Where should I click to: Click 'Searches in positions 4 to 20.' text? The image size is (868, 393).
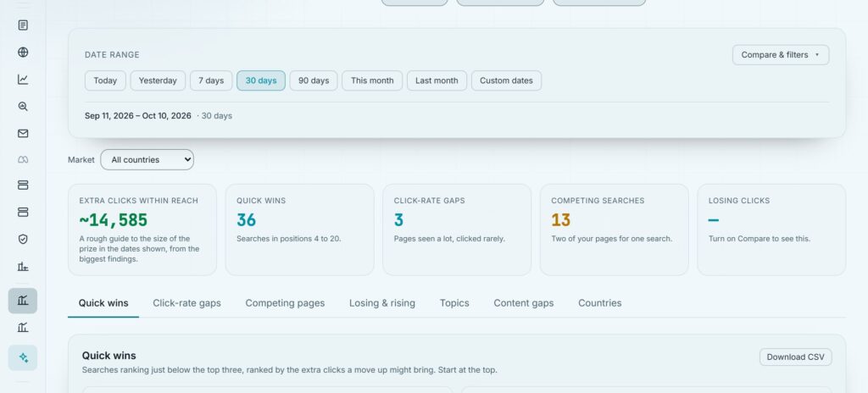coord(289,239)
